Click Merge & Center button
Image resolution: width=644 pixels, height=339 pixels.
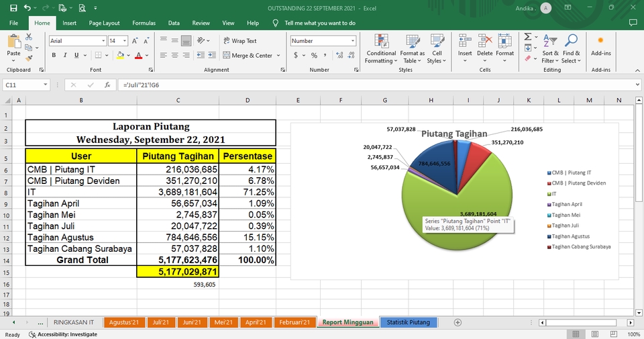click(x=248, y=55)
